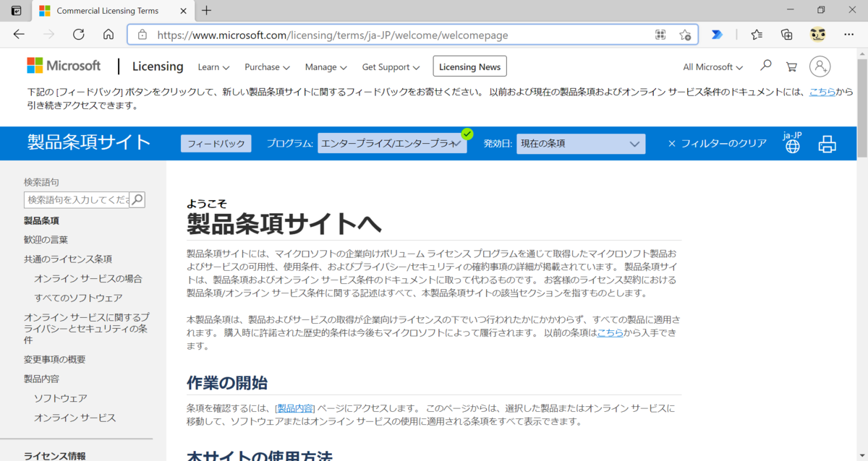Open a new tab with plus icon
The image size is (868, 461).
(206, 10)
